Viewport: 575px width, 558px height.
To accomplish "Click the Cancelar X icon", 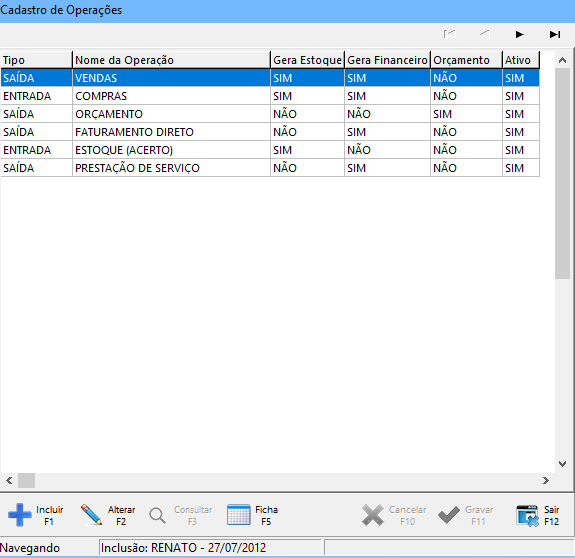I will click(x=373, y=515).
